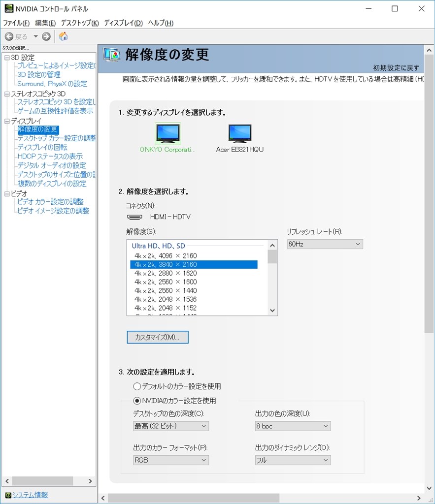Image resolution: width=435 pixels, height=504 pixels.
Task: Collapse the 3D 設定 tree node
Action: [7, 58]
